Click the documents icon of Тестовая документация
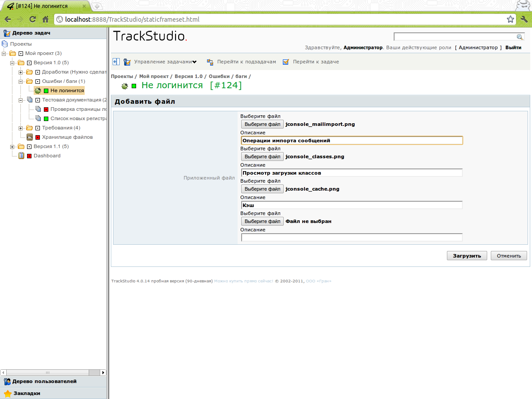Viewport: 532px width, 399px height. [x=30, y=100]
